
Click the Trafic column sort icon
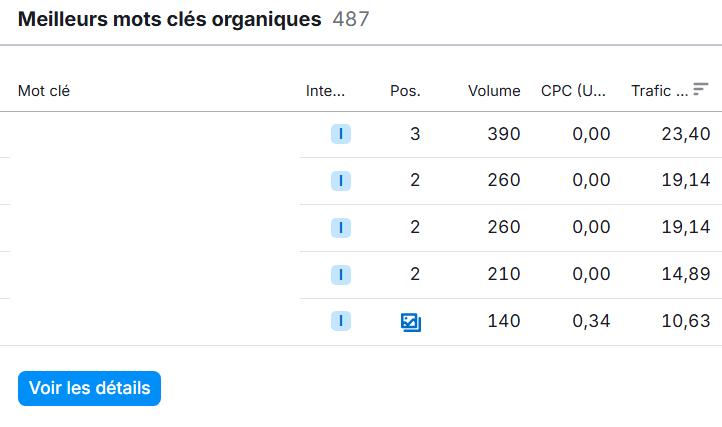[700, 89]
